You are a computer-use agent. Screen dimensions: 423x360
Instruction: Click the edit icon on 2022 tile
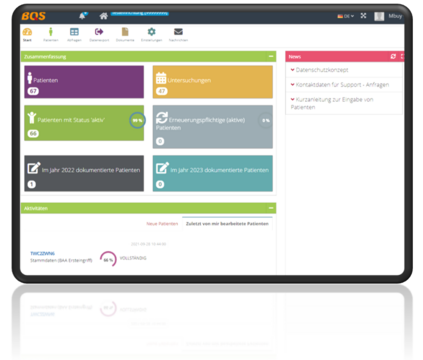pyautogui.click(x=34, y=167)
